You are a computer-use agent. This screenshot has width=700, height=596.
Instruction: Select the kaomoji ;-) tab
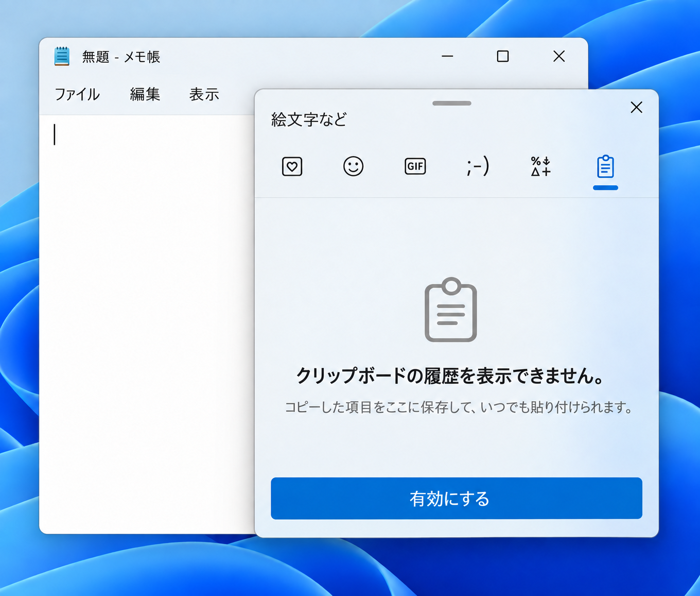tap(478, 166)
